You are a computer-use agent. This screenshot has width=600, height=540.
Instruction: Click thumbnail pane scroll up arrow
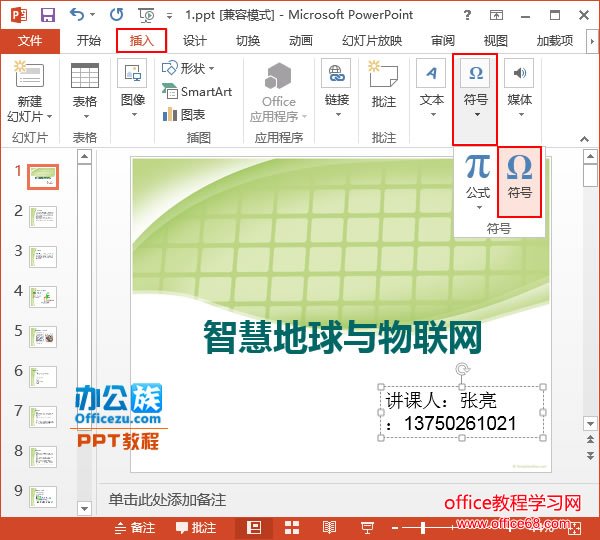(84, 157)
